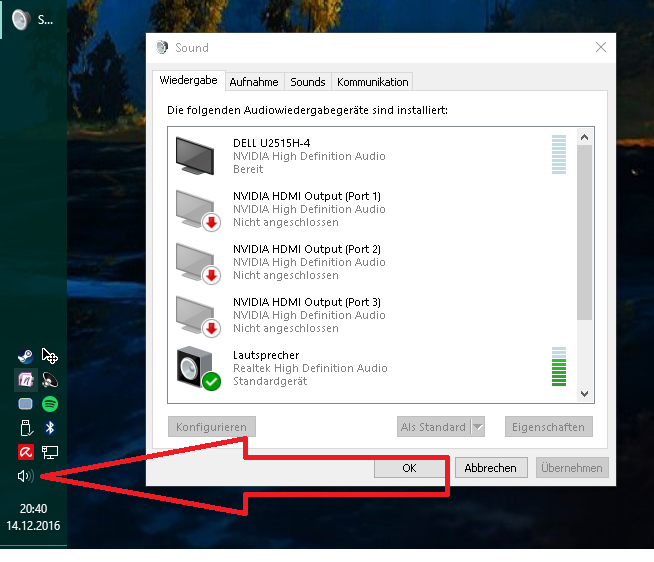The image size is (654, 562).
Task: Close the Sound dialog window
Action: (x=601, y=47)
